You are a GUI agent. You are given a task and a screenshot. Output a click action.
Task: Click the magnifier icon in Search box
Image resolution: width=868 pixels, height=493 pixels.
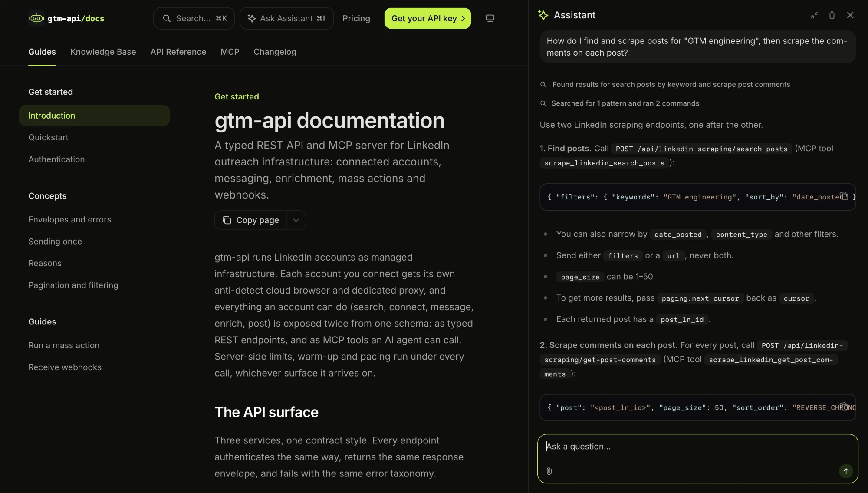(x=167, y=18)
